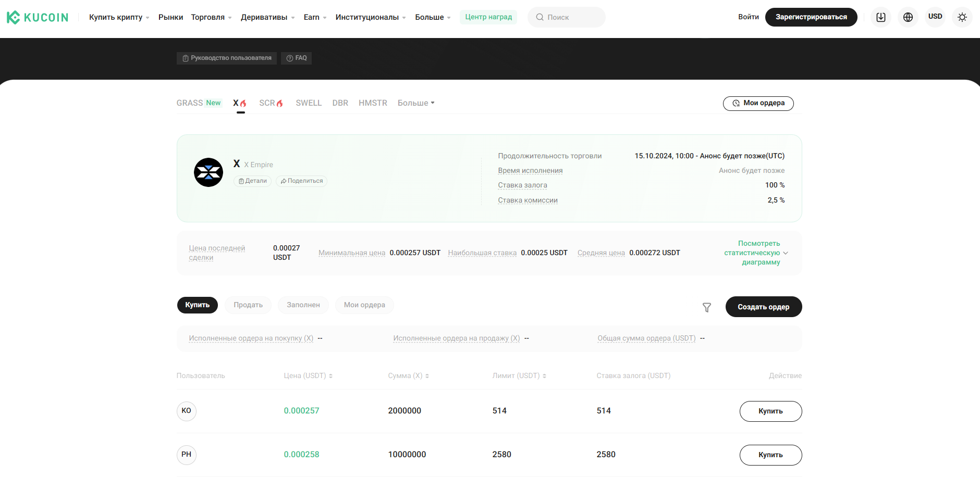The height and width of the screenshot is (477, 980).
Task: Switch to the Продать orders tab
Action: (248, 305)
